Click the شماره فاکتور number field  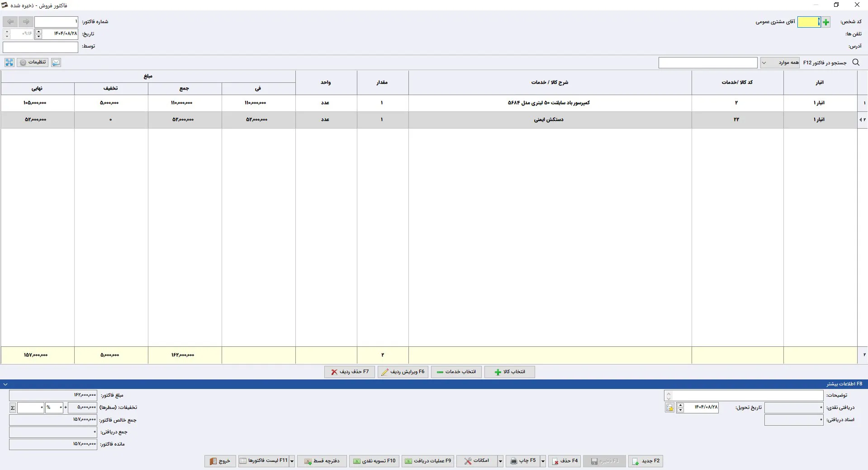pos(57,22)
